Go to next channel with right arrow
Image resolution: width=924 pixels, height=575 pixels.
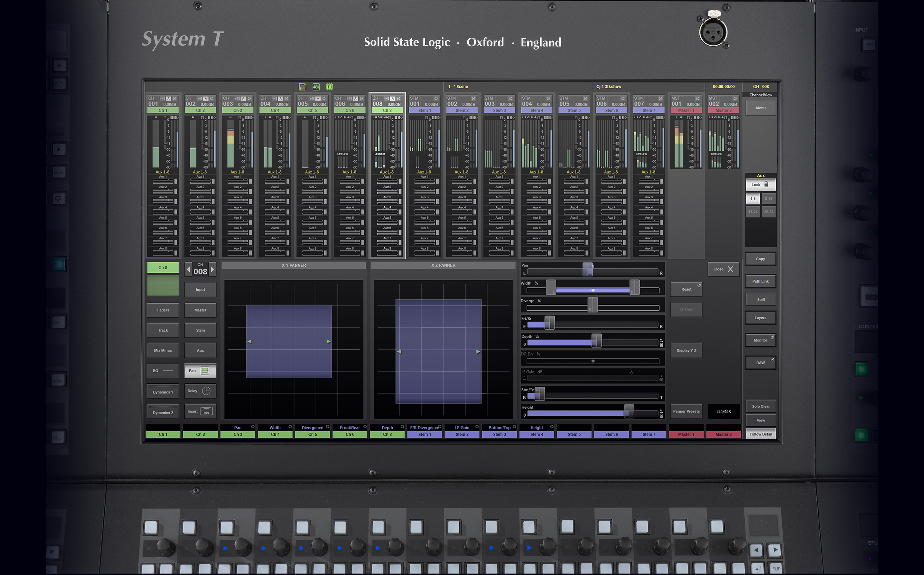tap(213, 269)
